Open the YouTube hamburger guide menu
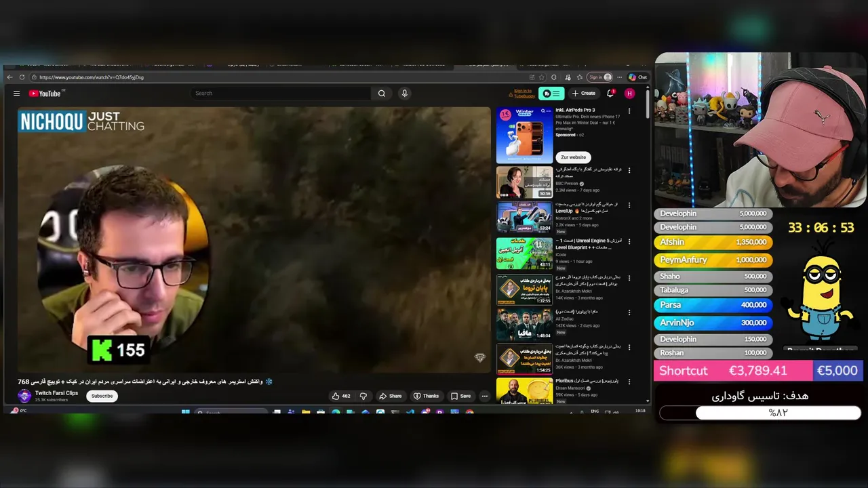The height and width of the screenshot is (488, 868). (x=16, y=94)
